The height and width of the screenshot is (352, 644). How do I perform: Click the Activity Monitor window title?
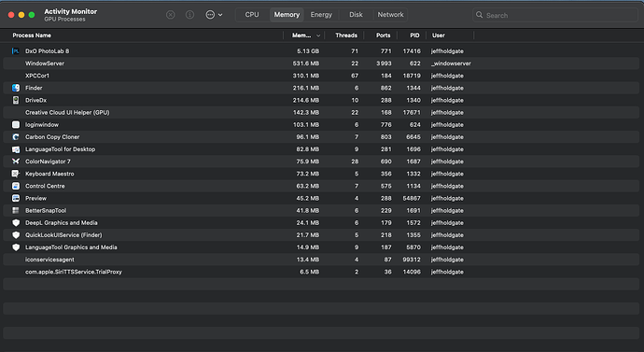[71, 11]
